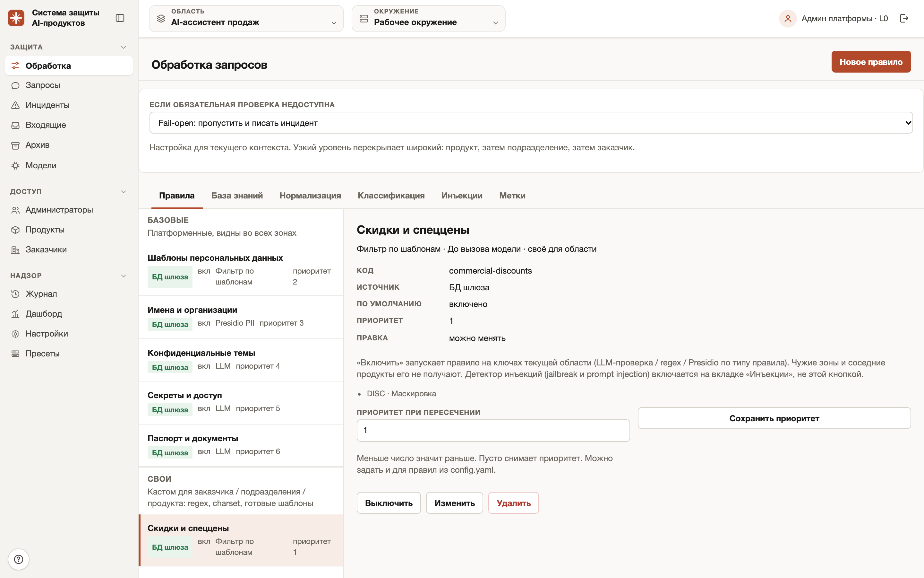This screenshot has height=578, width=924.
Task: Select the Шаблоны персональных данных rule
Action: (241, 270)
